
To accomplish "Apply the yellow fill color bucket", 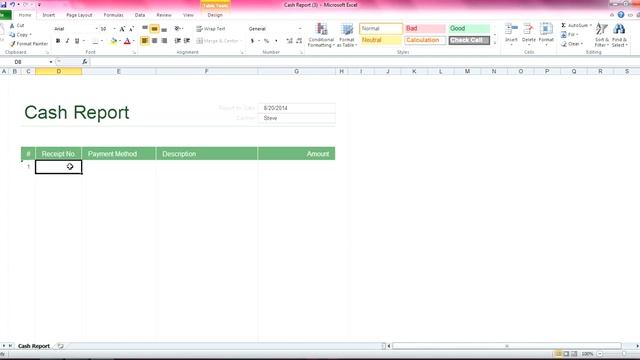I will [x=114, y=41].
